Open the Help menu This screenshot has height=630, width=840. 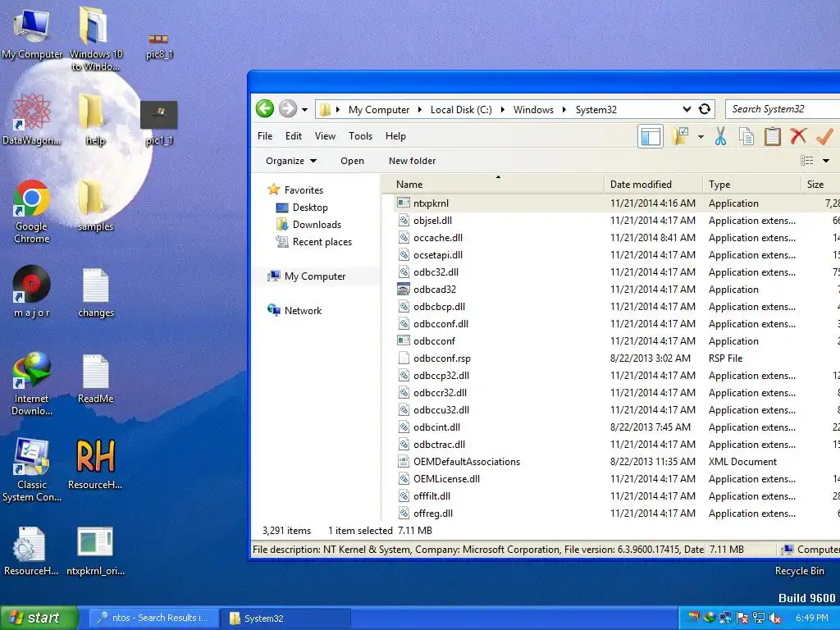(395, 136)
